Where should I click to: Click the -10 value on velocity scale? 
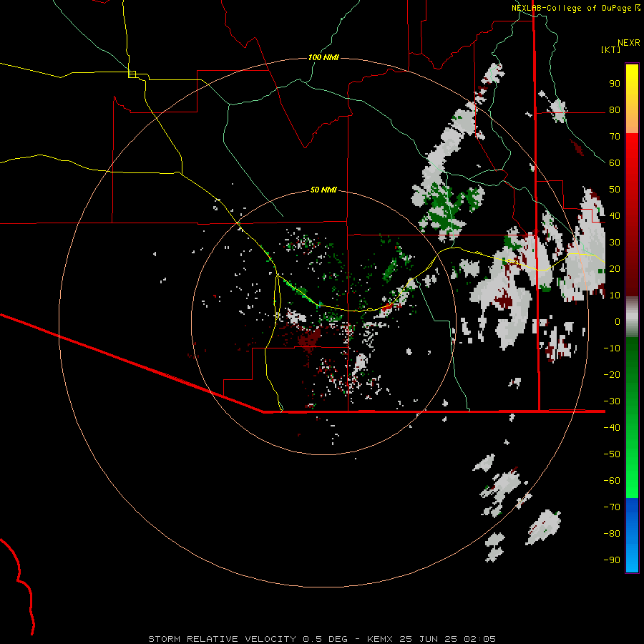[x=612, y=348]
